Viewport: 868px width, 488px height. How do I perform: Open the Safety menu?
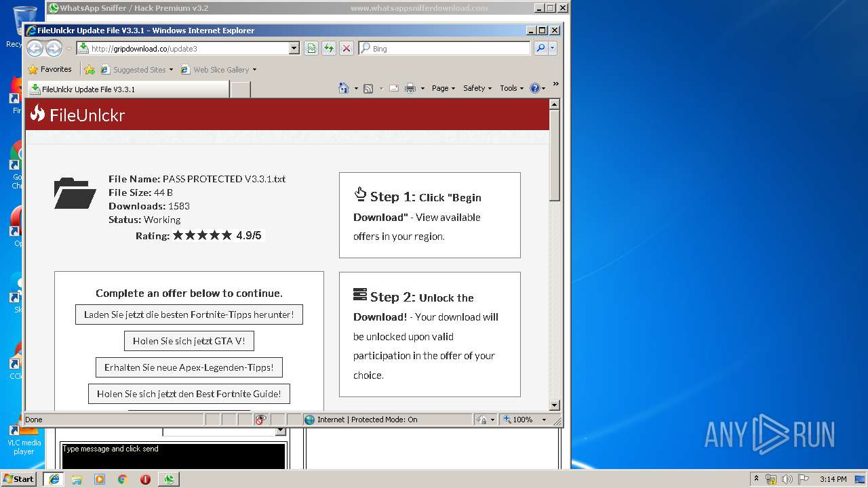click(x=477, y=88)
